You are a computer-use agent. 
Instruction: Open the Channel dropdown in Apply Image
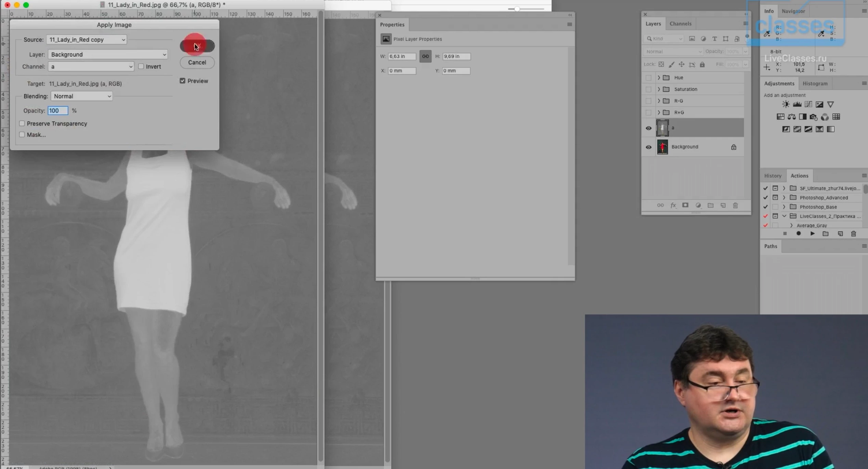pos(91,66)
